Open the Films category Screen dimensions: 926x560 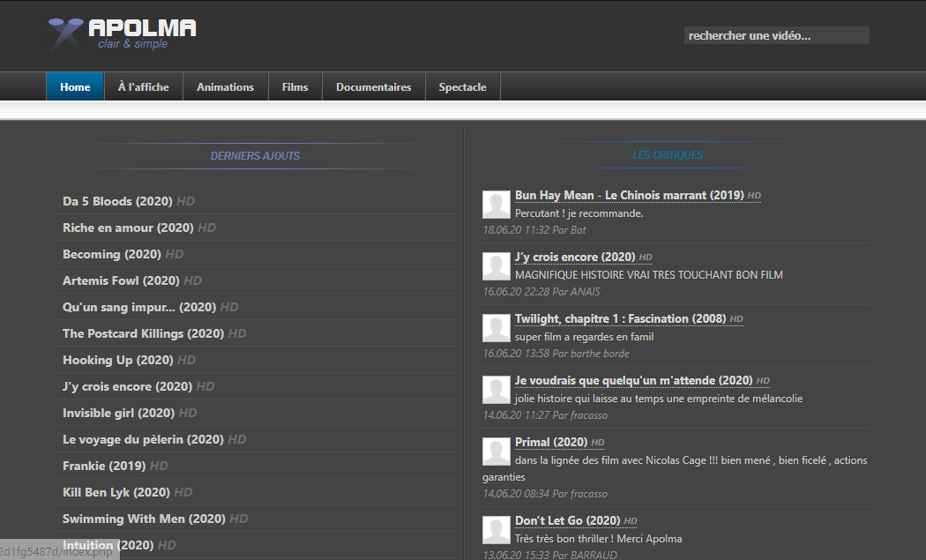tap(295, 87)
